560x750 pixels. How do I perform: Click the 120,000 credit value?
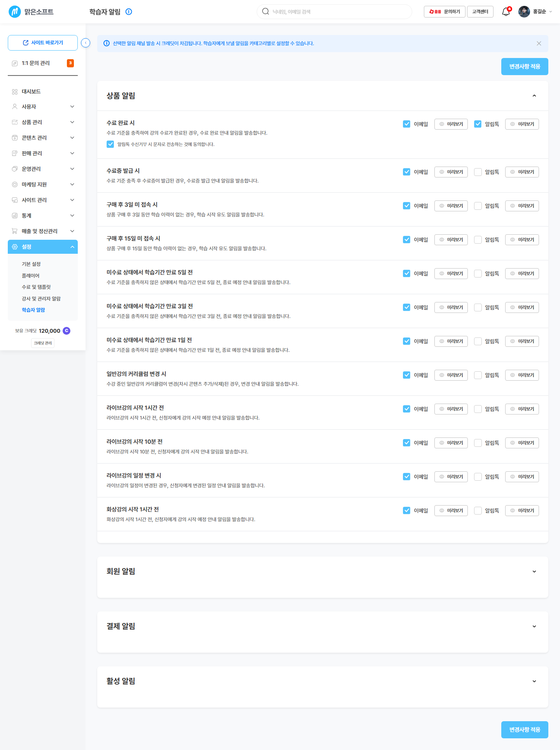click(49, 331)
